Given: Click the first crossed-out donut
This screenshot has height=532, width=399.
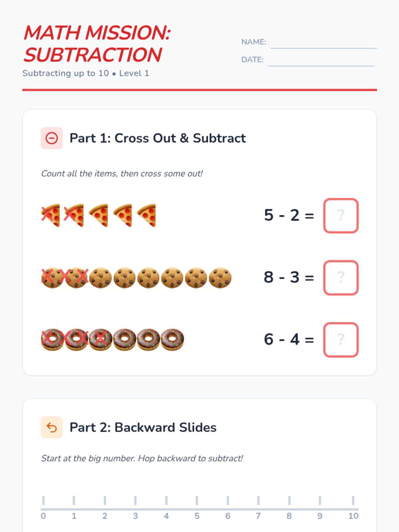Looking at the screenshot, I should pyautogui.click(x=52, y=339).
